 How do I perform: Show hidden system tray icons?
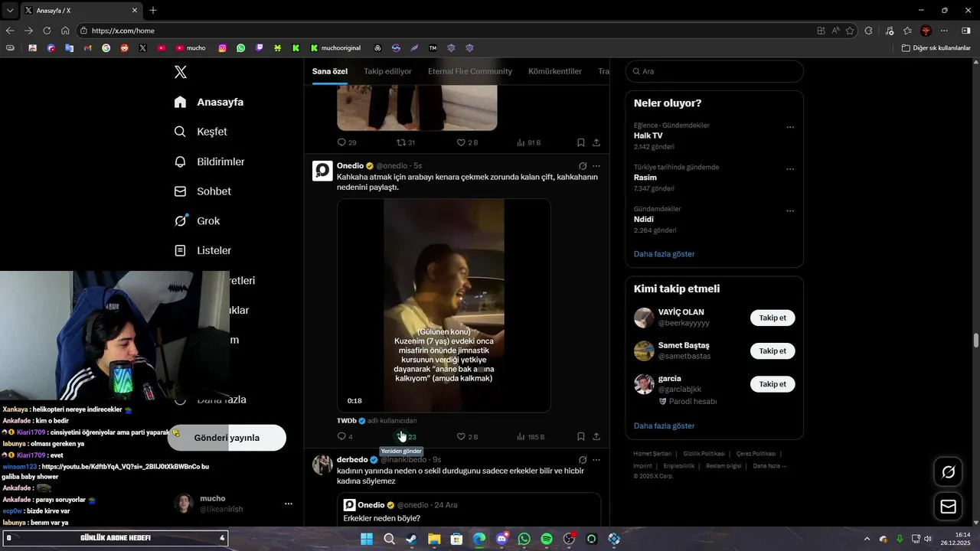[x=867, y=539]
